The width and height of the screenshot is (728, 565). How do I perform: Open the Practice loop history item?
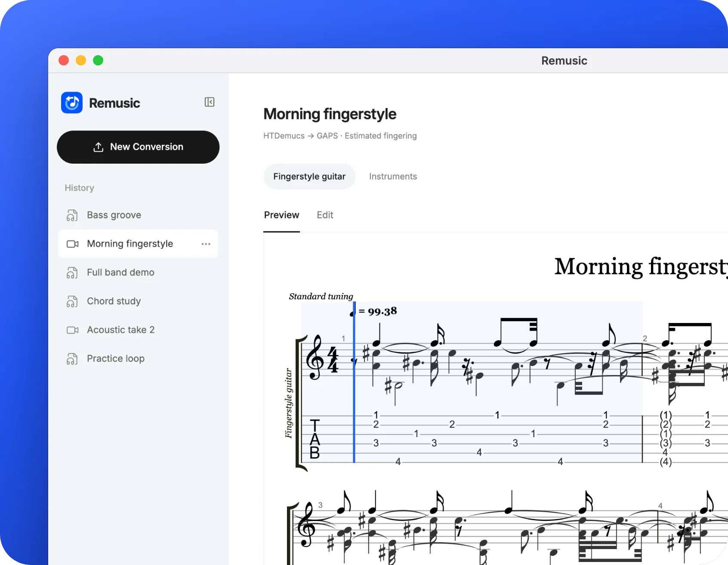[138, 358]
